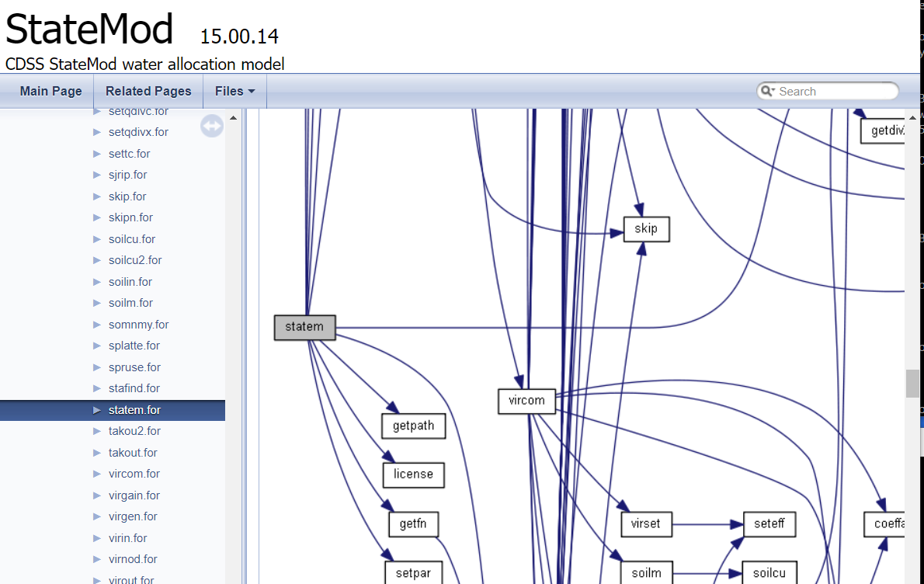This screenshot has width=924, height=584.
Task: Switch to the Main Page tab
Action: [50, 91]
